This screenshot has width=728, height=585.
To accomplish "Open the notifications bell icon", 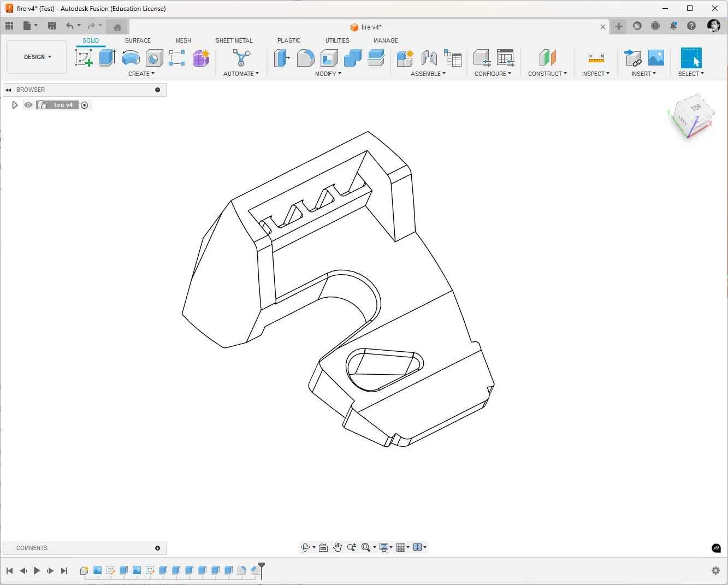I will [x=673, y=26].
